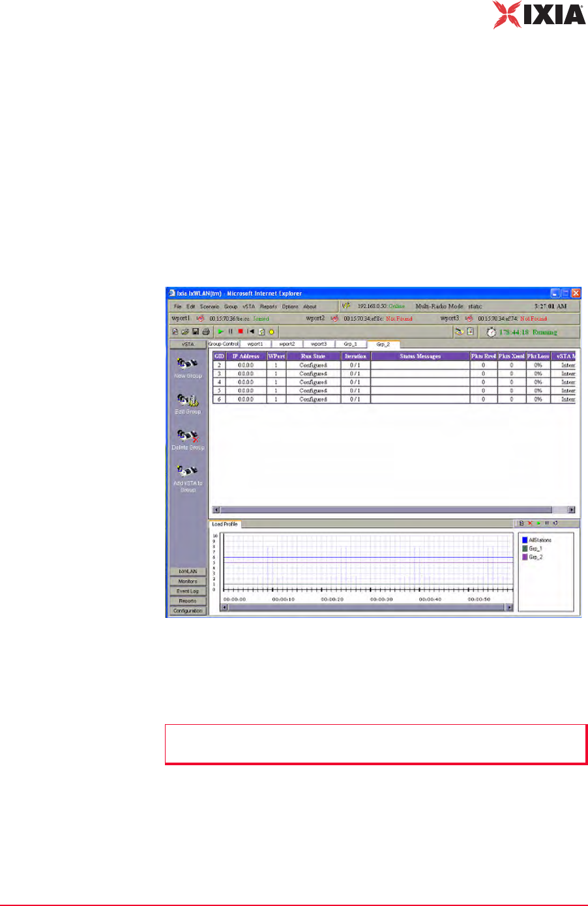Screen dimensions: 588x906
Task: Click the New Group sidebar icon
Action: (x=188, y=363)
